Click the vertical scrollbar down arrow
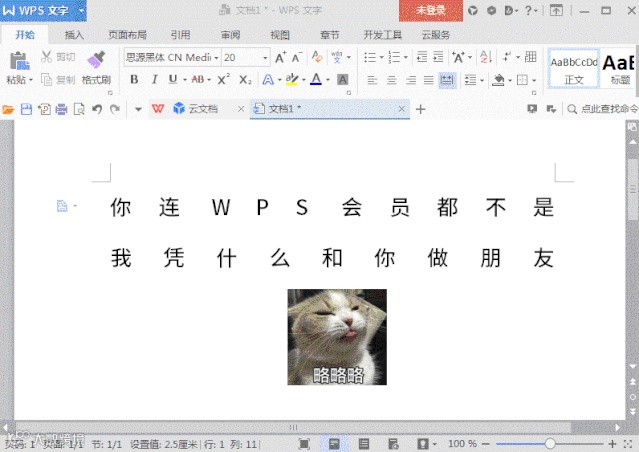 tap(632, 366)
